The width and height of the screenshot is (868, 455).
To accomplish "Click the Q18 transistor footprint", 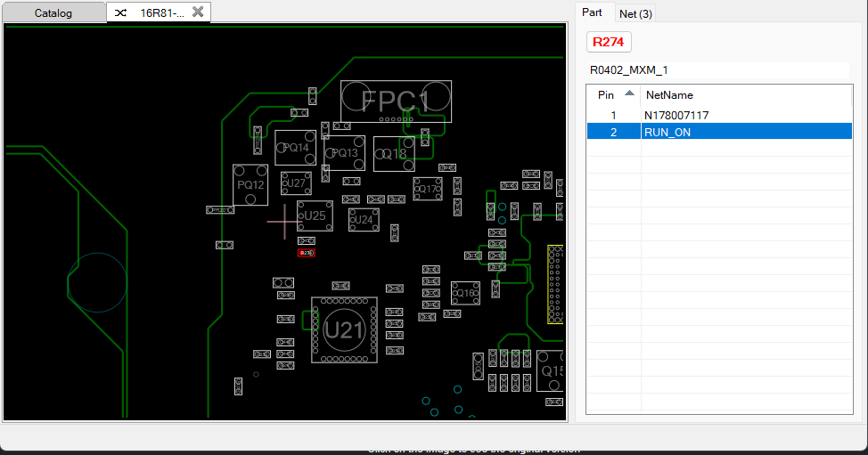I will pos(394,153).
